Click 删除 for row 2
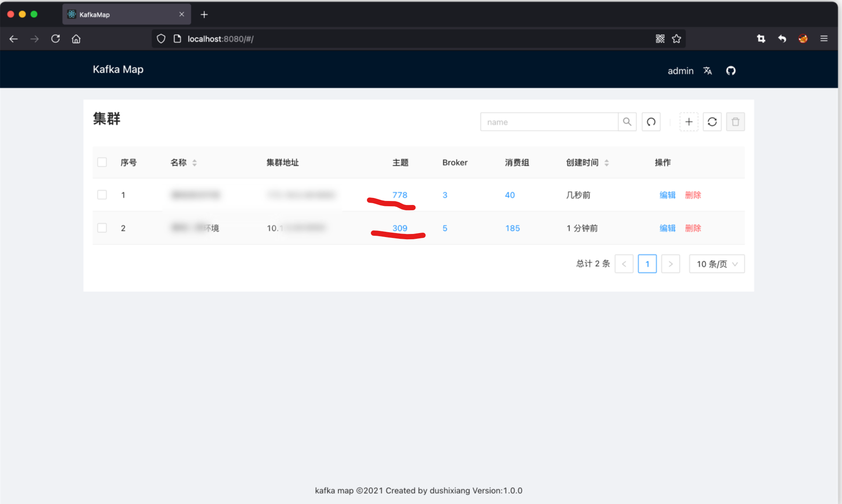The image size is (842, 504). coord(693,228)
